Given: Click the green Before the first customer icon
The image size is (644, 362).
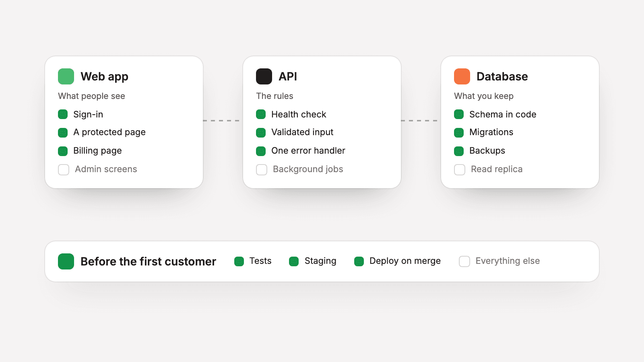Looking at the screenshot, I should (66, 261).
